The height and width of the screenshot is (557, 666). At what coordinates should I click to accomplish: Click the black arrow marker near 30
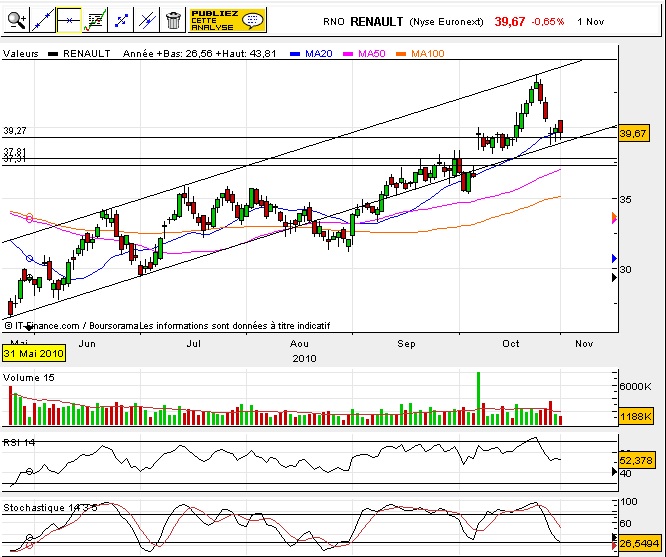coord(614,277)
